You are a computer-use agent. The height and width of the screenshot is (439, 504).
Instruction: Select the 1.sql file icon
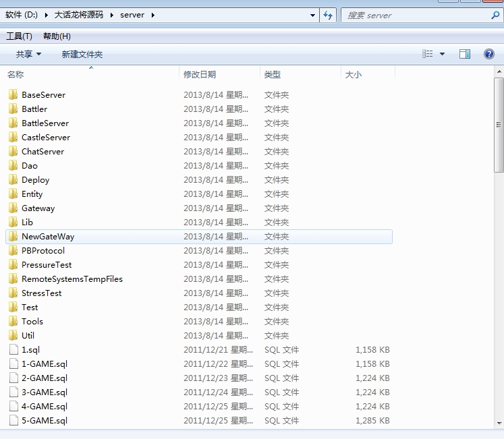(13, 350)
